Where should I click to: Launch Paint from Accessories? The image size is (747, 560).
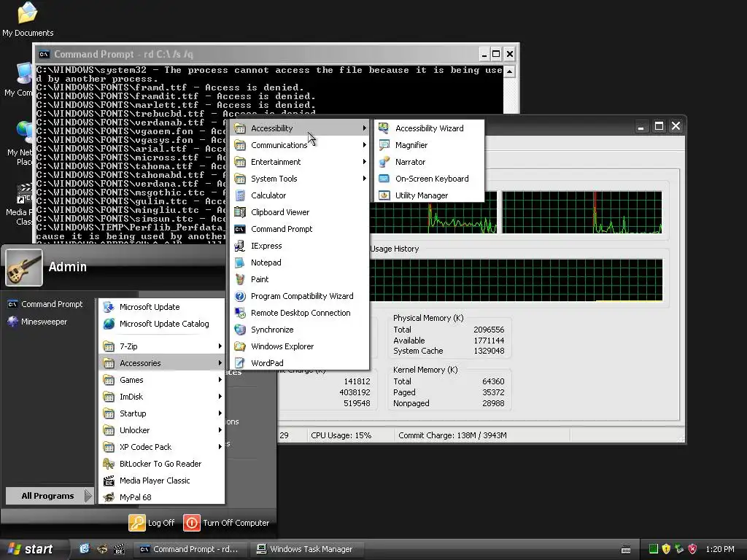tap(299, 279)
